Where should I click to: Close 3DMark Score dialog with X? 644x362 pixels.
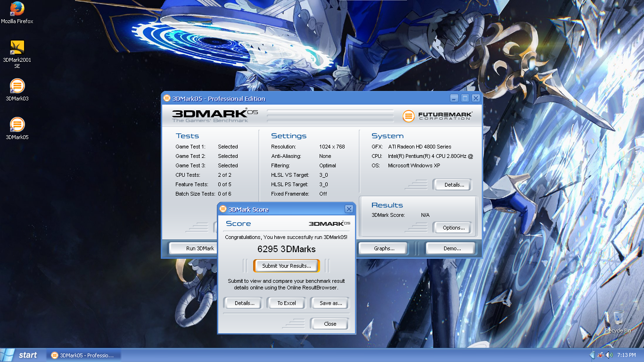pos(349,209)
